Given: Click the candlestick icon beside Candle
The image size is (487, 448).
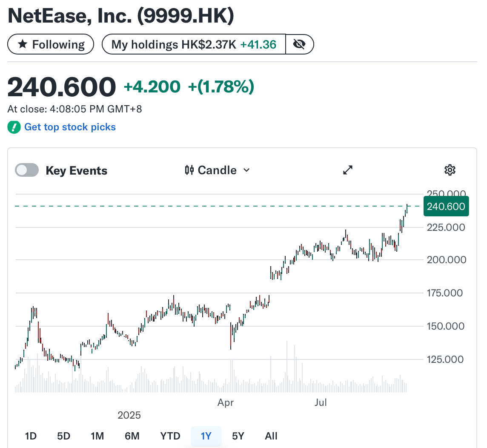Looking at the screenshot, I should point(189,170).
